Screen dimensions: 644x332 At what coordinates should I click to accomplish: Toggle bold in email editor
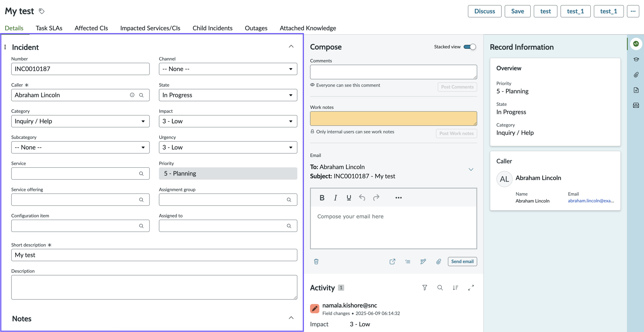click(x=322, y=198)
